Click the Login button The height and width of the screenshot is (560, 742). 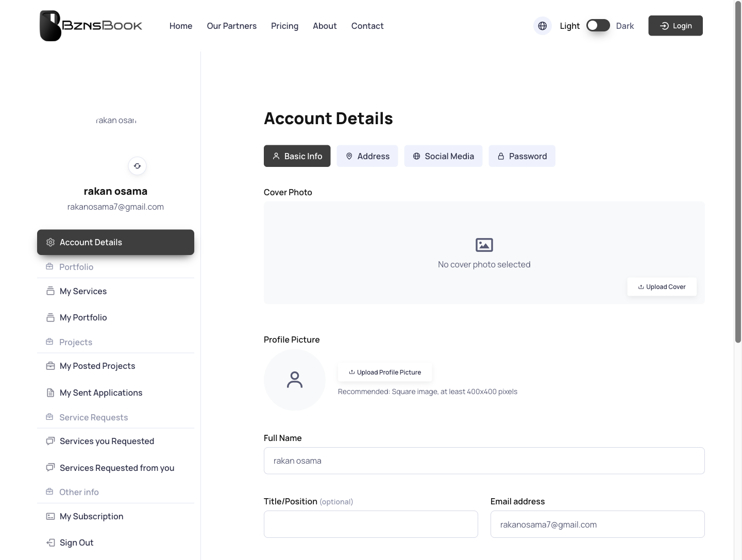[676, 26]
